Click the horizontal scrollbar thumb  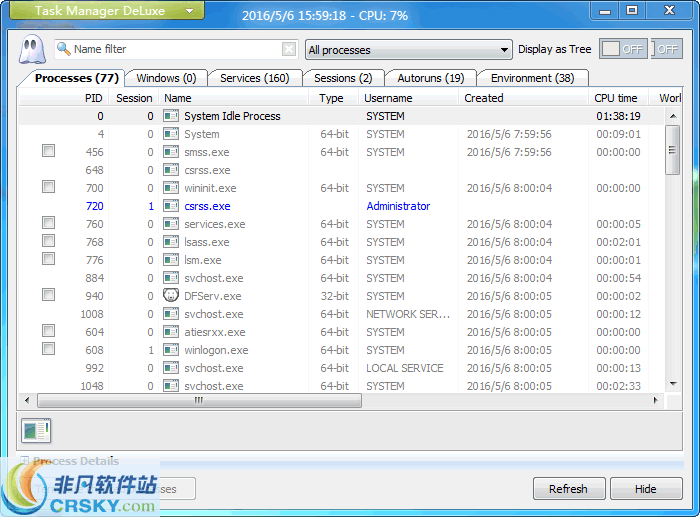coord(199,400)
